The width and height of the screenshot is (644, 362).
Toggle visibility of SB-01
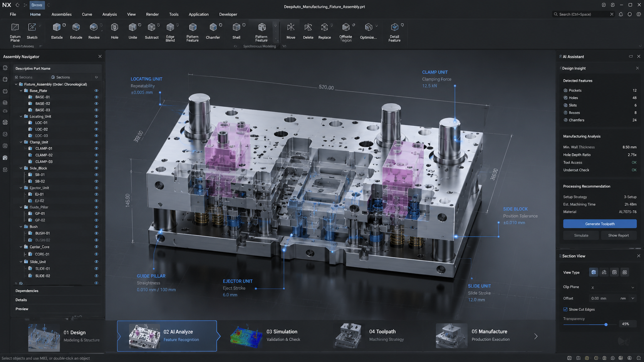coord(96,175)
